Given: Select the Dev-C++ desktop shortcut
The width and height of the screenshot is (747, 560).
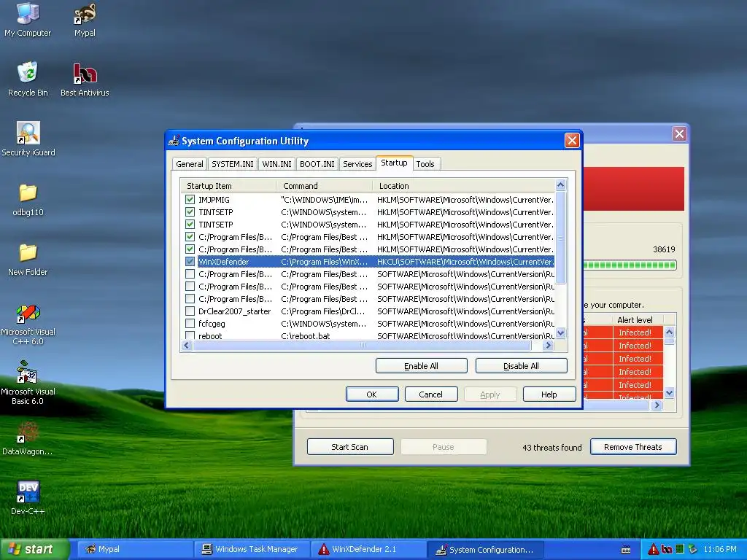Looking at the screenshot, I should coord(28,498).
